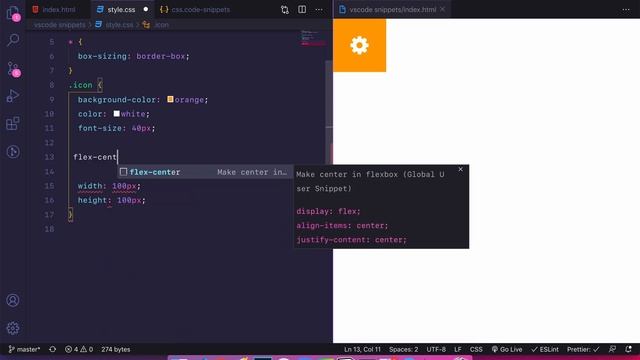Screen dimensions: 640x360
Task: Synchronize changes in the status bar
Action: click(x=53, y=349)
